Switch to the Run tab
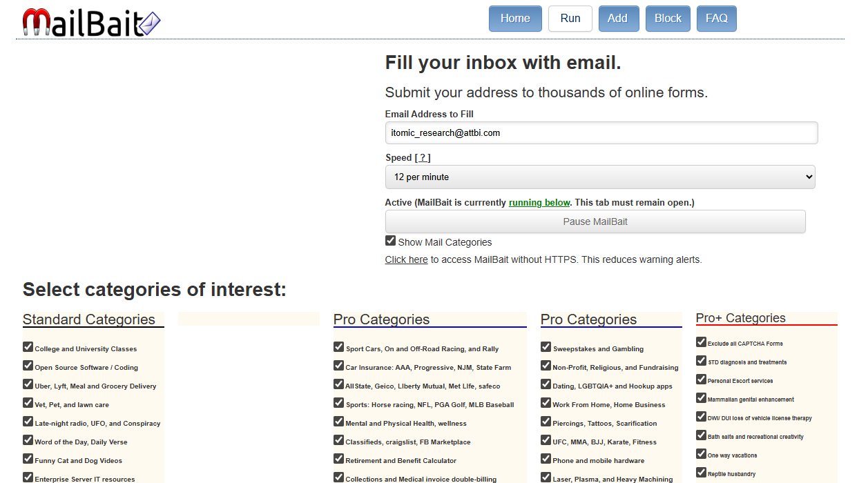The height and width of the screenshot is (483, 868). 570,19
